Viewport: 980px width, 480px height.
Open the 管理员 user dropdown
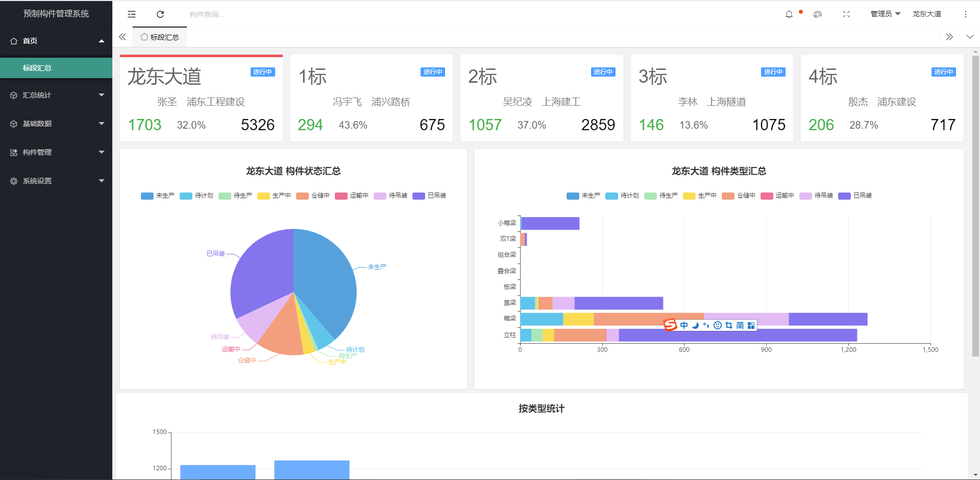coord(885,14)
